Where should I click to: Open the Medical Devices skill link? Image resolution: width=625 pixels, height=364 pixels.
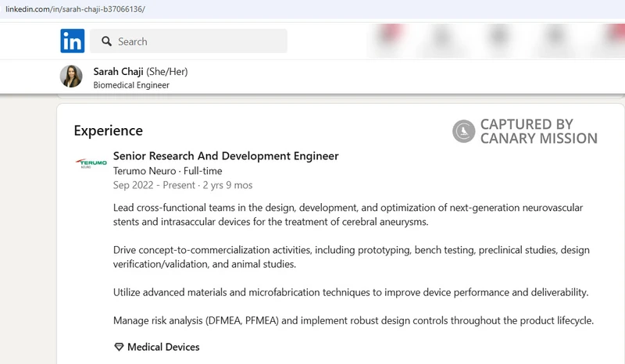(163, 347)
